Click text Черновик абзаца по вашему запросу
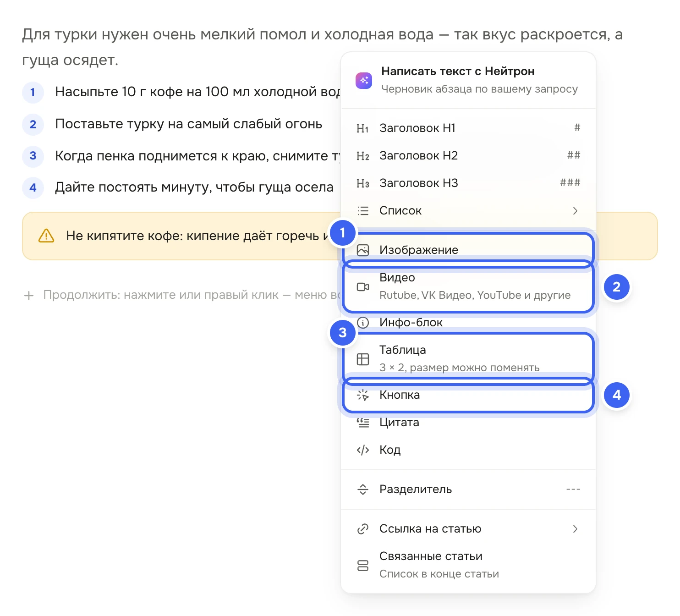 479,89
